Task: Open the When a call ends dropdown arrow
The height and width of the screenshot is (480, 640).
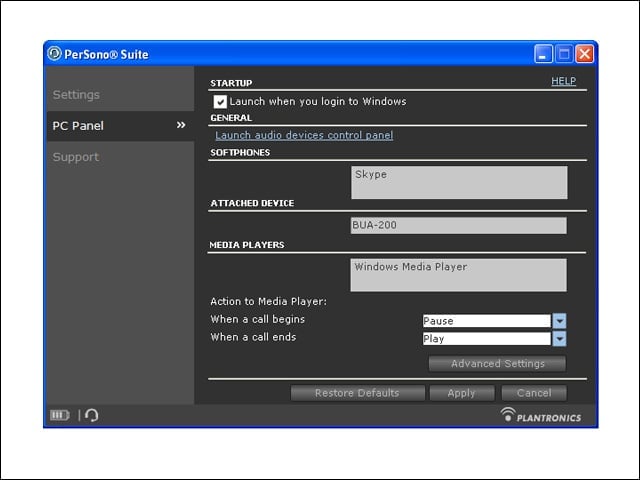Action: 559,338
